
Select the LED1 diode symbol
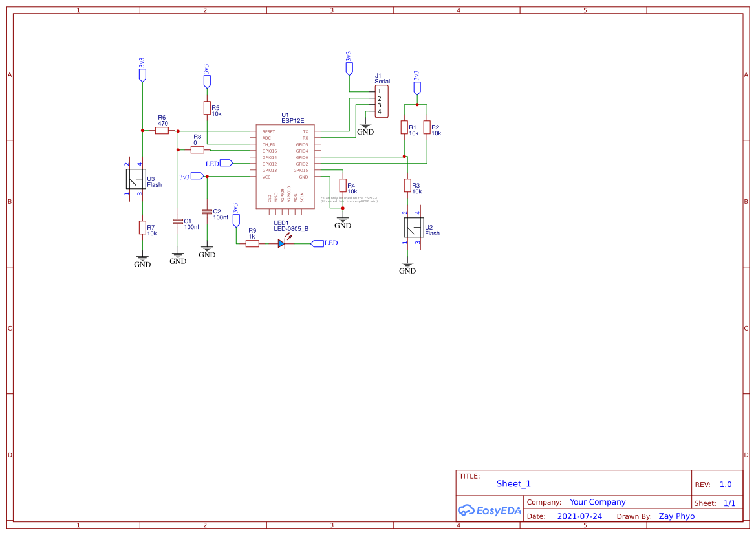point(282,244)
